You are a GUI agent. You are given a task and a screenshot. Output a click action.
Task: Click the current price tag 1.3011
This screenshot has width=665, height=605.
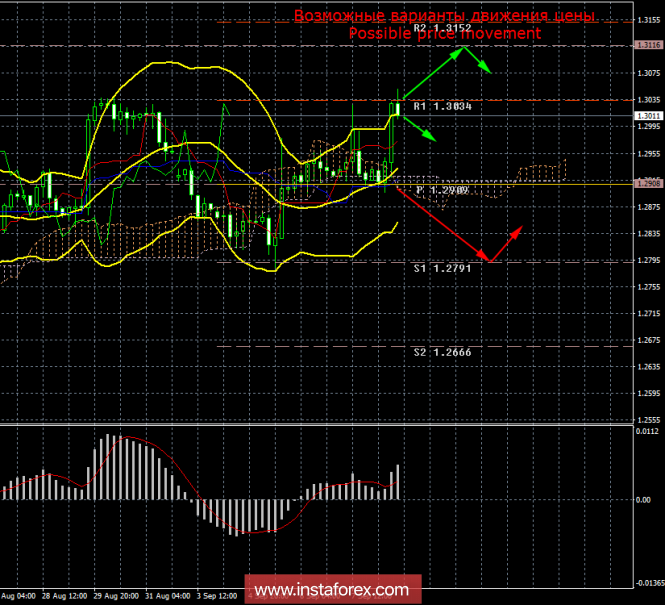(649, 116)
